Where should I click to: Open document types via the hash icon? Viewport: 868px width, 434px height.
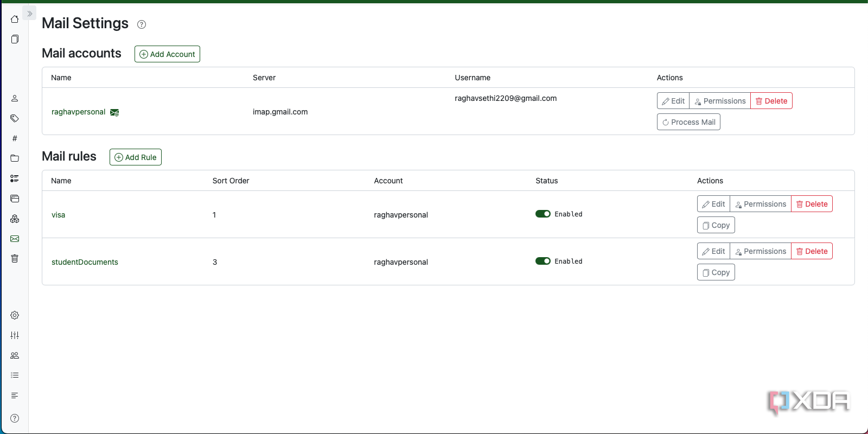click(15, 138)
